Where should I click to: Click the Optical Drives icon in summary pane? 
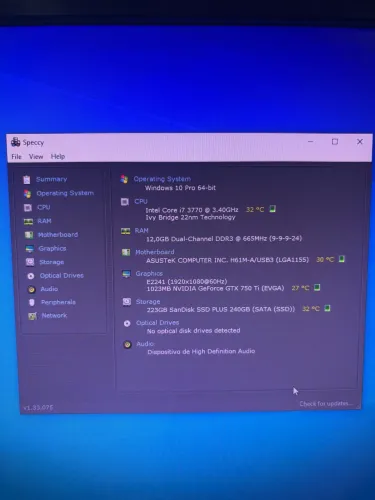pos(127,323)
